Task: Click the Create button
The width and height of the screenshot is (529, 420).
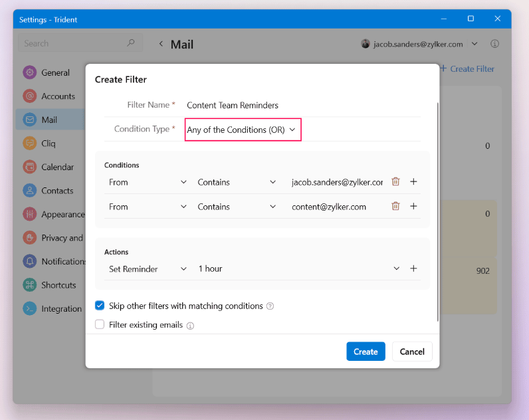Action: pyautogui.click(x=366, y=352)
